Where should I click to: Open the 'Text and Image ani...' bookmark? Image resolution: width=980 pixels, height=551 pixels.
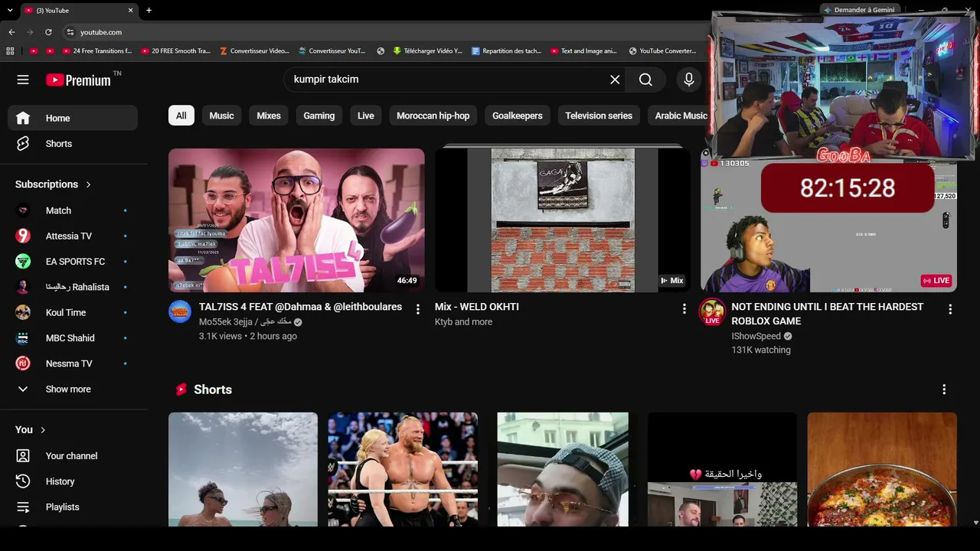click(583, 51)
